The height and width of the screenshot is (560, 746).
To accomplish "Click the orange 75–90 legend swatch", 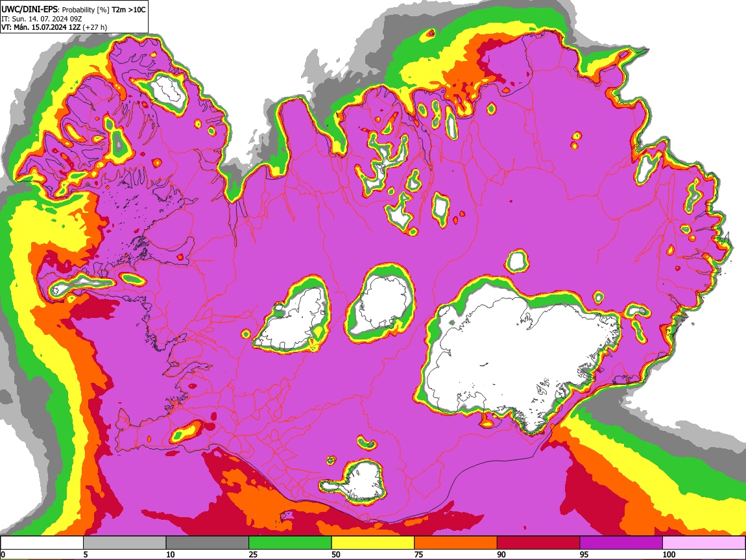I will pyautogui.click(x=456, y=542).
